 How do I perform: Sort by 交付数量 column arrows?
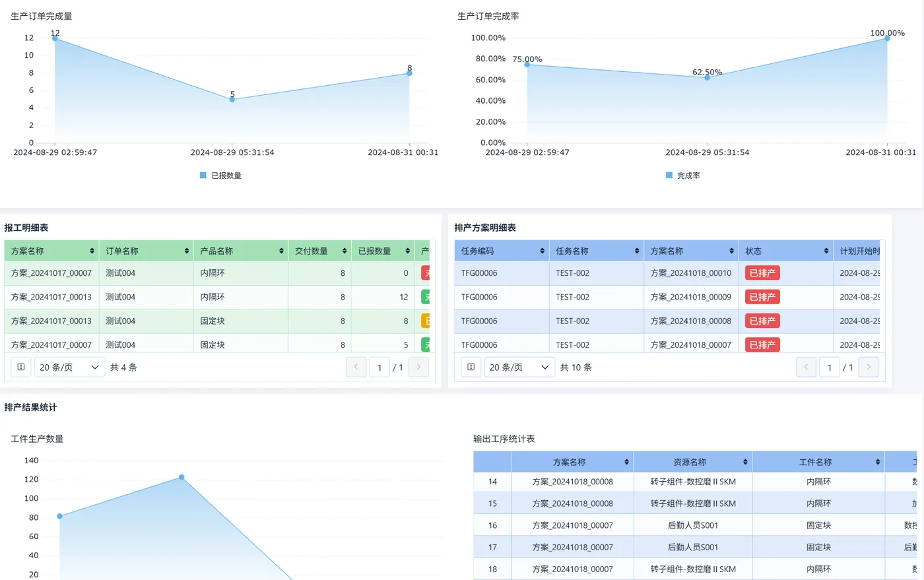click(345, 251)
